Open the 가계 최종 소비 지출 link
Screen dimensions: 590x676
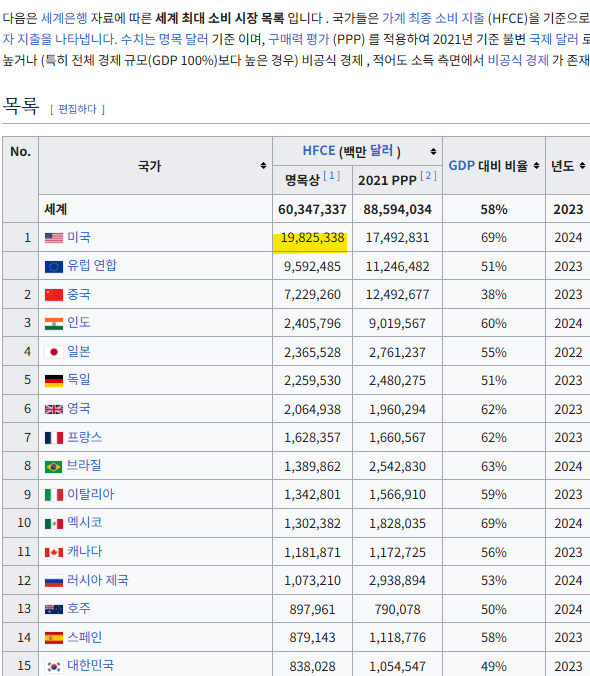tap(433, 18)
